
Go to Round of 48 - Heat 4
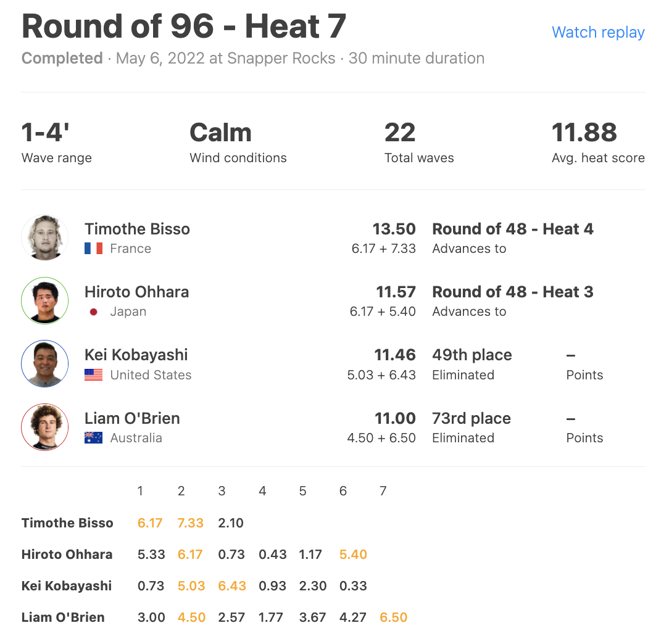point(513,229)
